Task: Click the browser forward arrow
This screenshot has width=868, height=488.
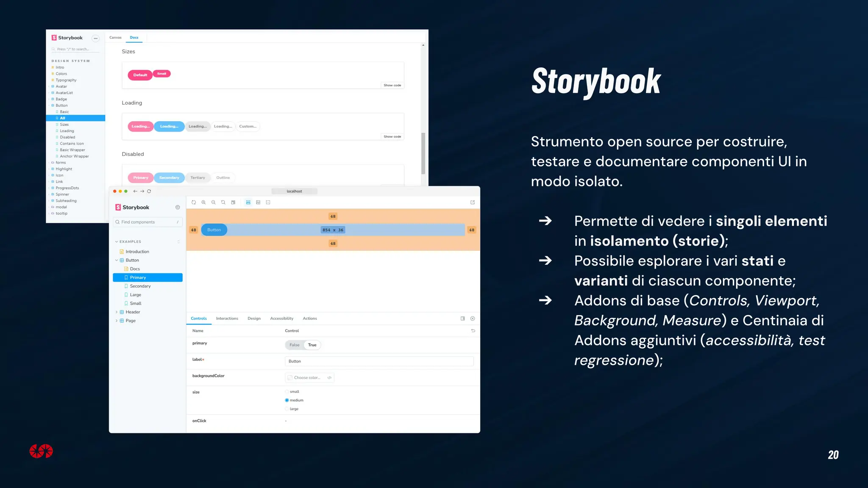Action: [x=142, y=191]
